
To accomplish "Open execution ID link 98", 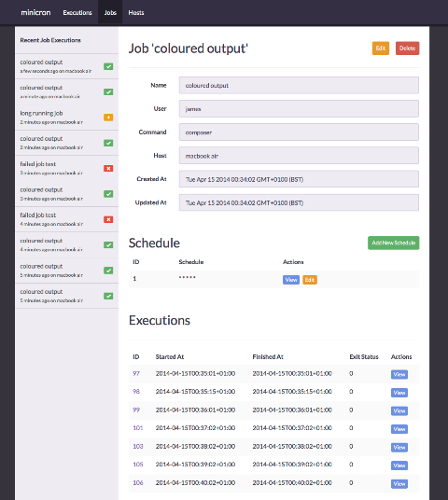I will point(136,392).
